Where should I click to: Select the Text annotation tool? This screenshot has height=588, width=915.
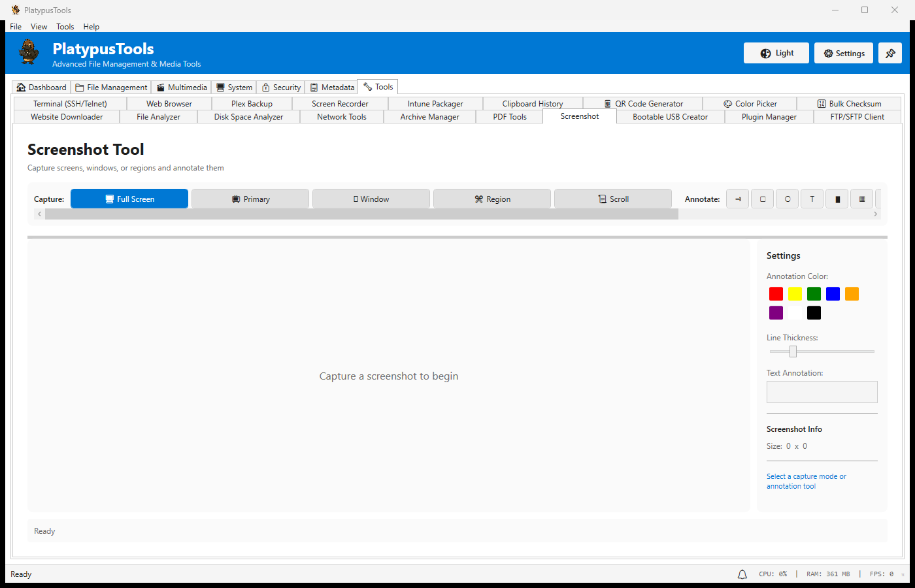coord(812,199)
